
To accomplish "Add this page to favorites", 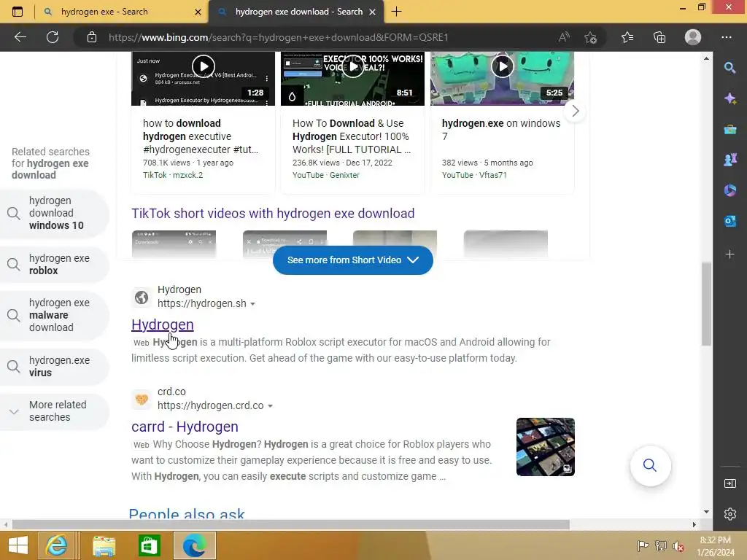I will (x=591, y=37).
